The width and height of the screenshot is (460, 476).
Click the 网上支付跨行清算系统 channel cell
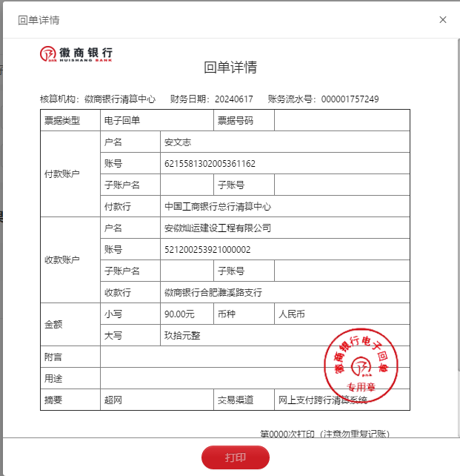[x=322, y=400]
